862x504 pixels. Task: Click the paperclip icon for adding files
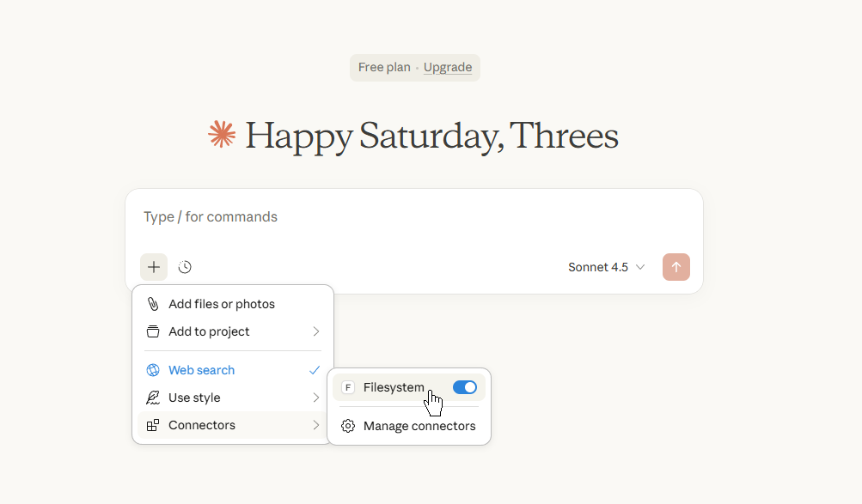coord(153,304)
